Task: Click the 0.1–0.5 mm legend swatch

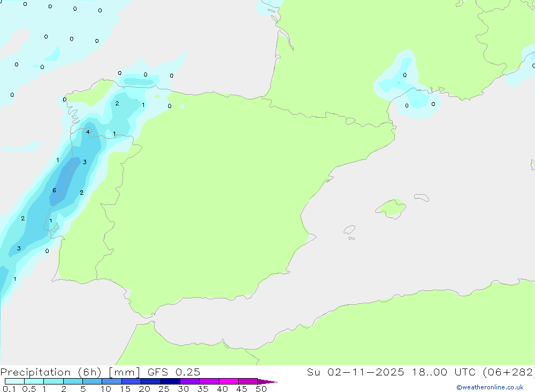Action: [x=14, y=381]
